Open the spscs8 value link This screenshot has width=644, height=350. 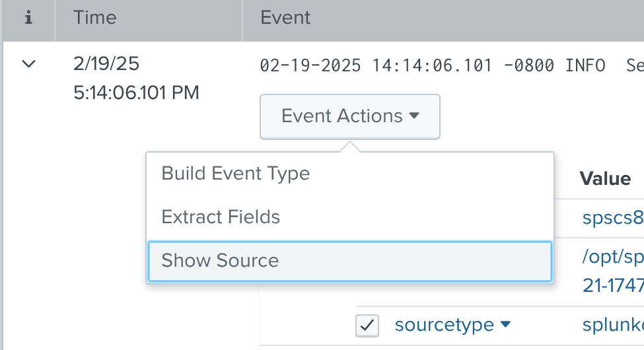tap(612, 217)
